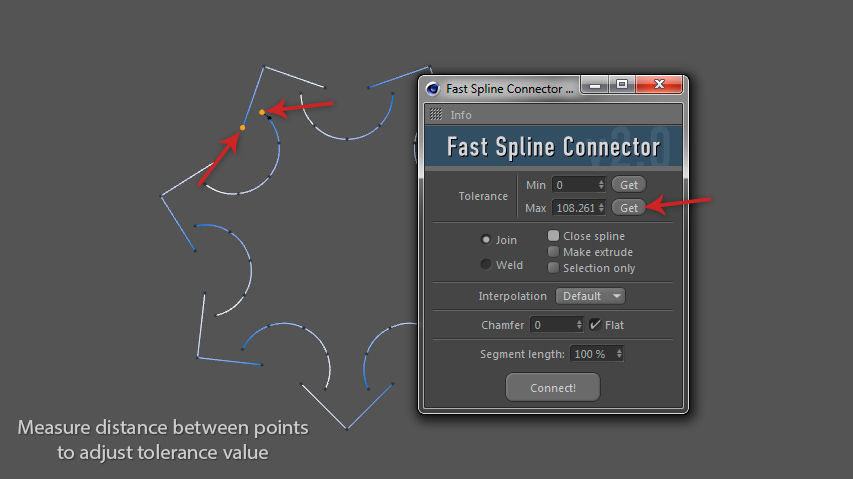The image size is (853, 479).
Task: Select the Weld radio button
Action: click(x=486, y=264)
